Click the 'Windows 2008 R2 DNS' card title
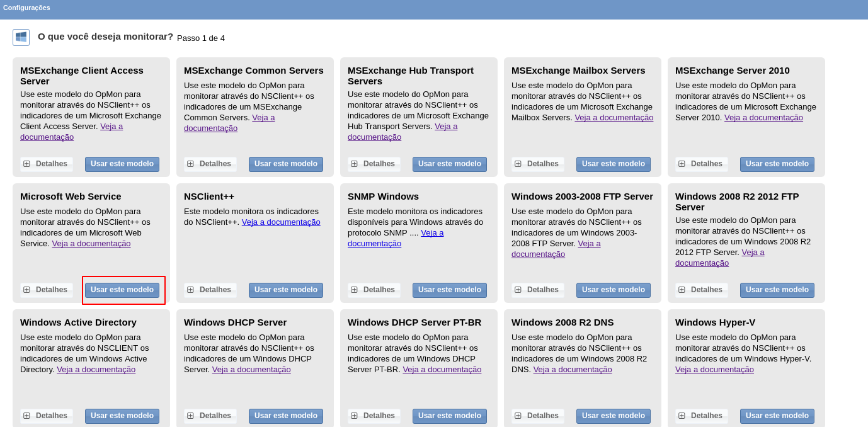Screen dimensions: 868x427 point(562,322)
